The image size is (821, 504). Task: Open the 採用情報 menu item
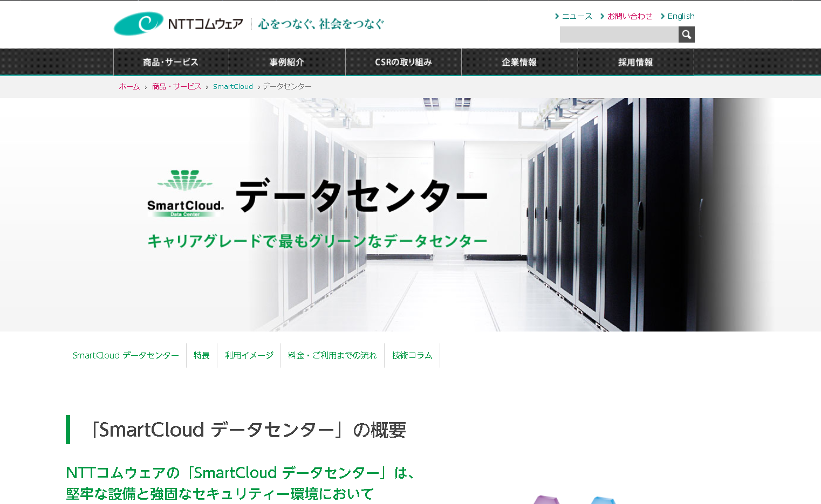tap(635, 62)
